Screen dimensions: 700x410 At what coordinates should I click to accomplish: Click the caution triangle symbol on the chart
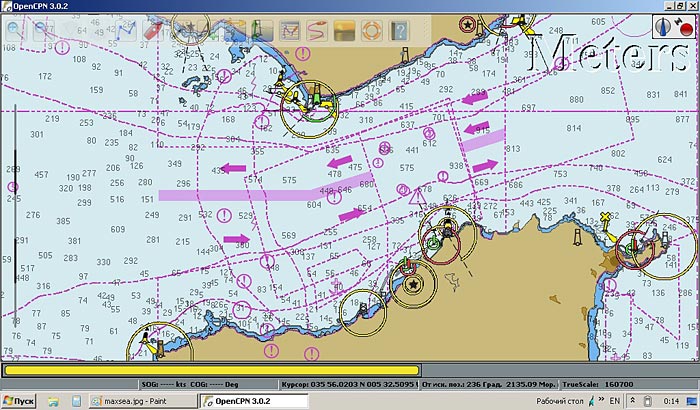(417, 197)
